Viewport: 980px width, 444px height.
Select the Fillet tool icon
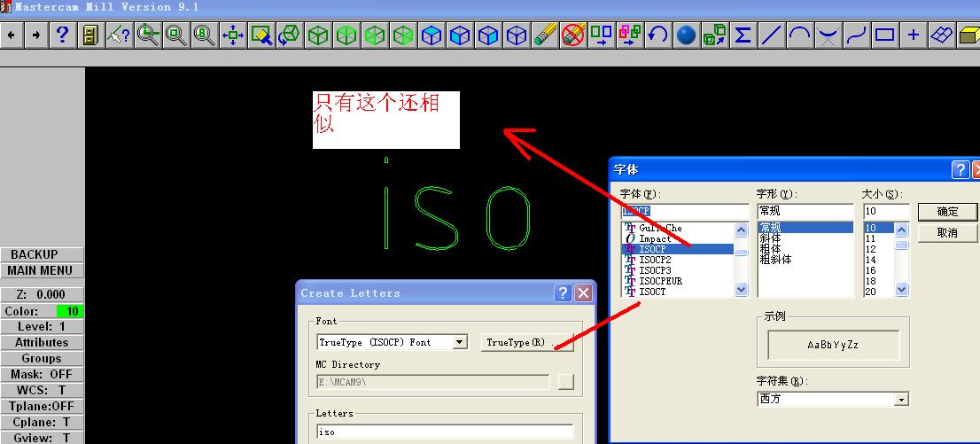click(x=828, y=35)
